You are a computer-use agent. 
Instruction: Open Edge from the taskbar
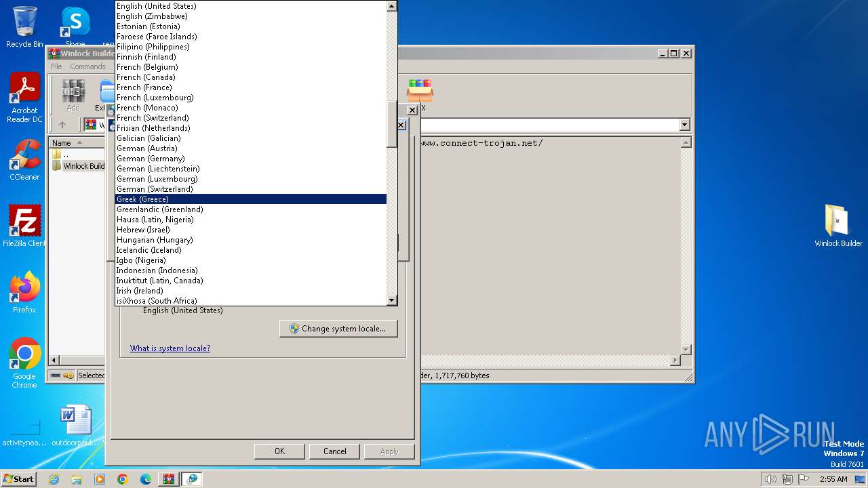pos(146,479)
